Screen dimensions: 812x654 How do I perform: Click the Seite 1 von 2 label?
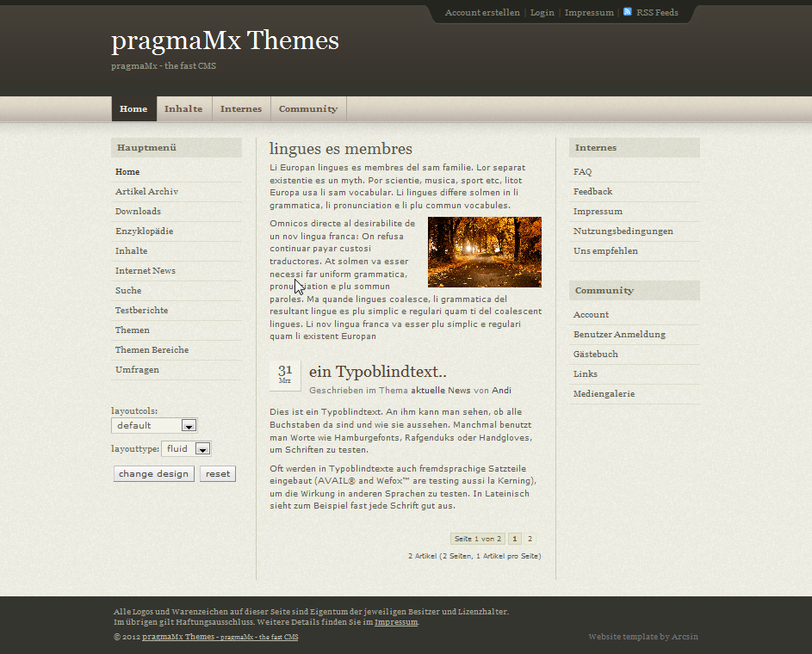478,539
